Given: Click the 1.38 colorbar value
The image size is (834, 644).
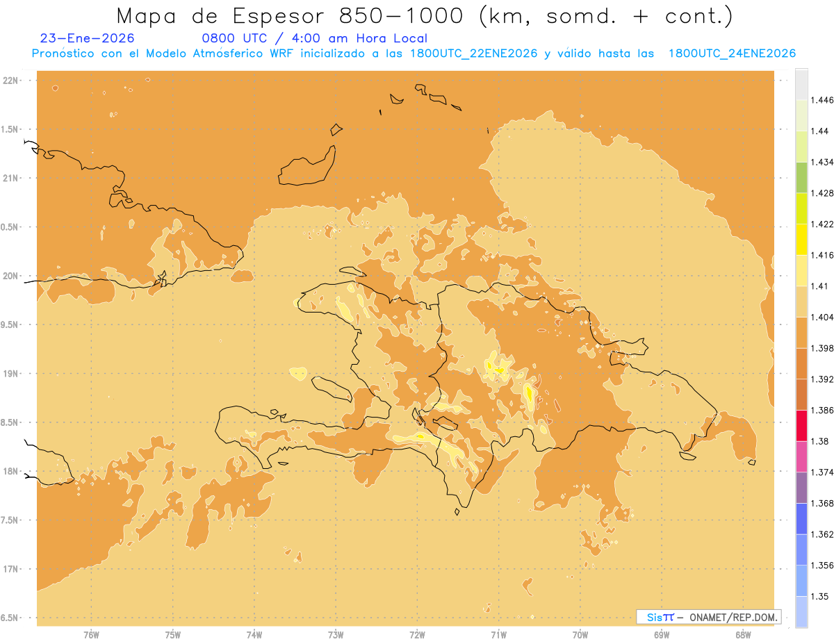Looking at the screenshot, I should click(x=819, y=441).
